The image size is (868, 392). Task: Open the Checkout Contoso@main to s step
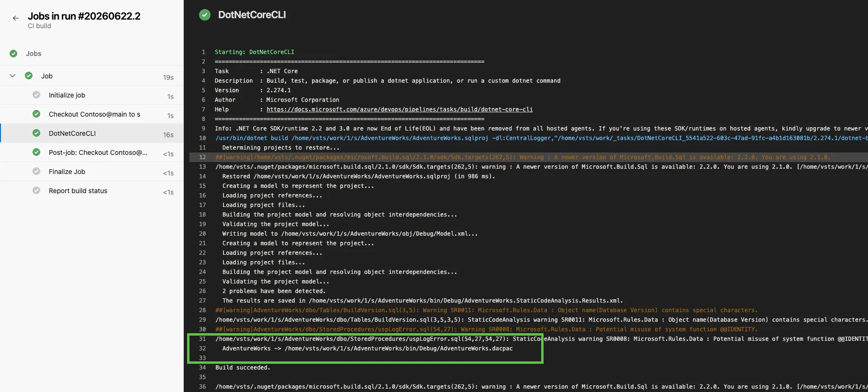point(92,114)
